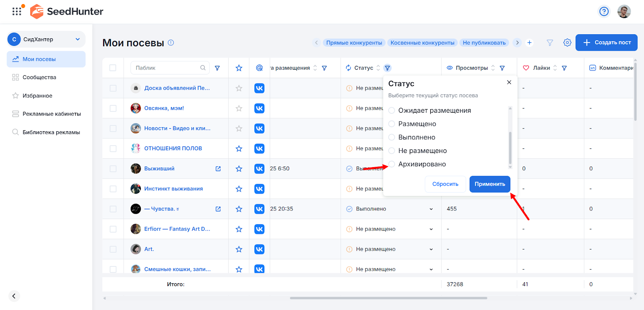644x310 pixels.
Task: Add a new tag with the plus icon
Action: [529, 43]
